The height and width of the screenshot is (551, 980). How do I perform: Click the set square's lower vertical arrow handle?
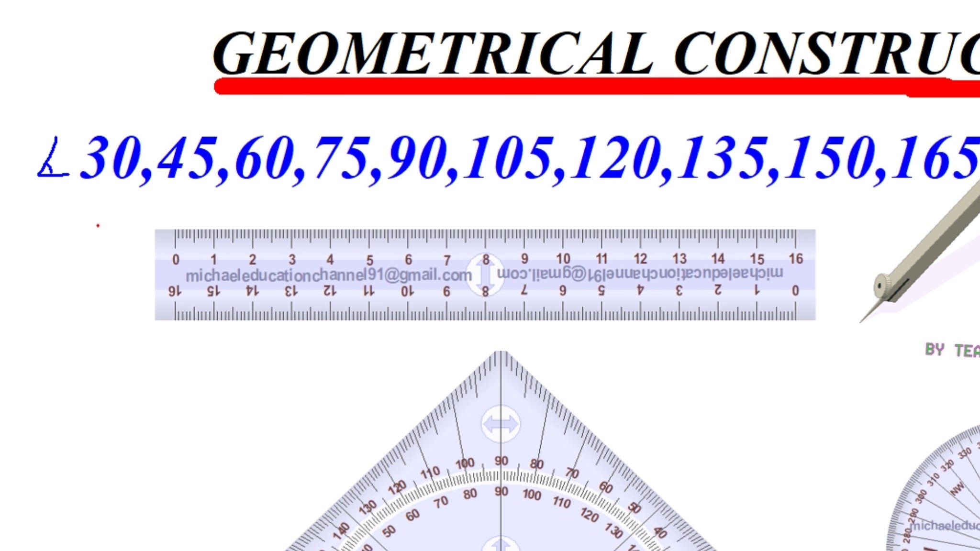(x=501, y=545)
